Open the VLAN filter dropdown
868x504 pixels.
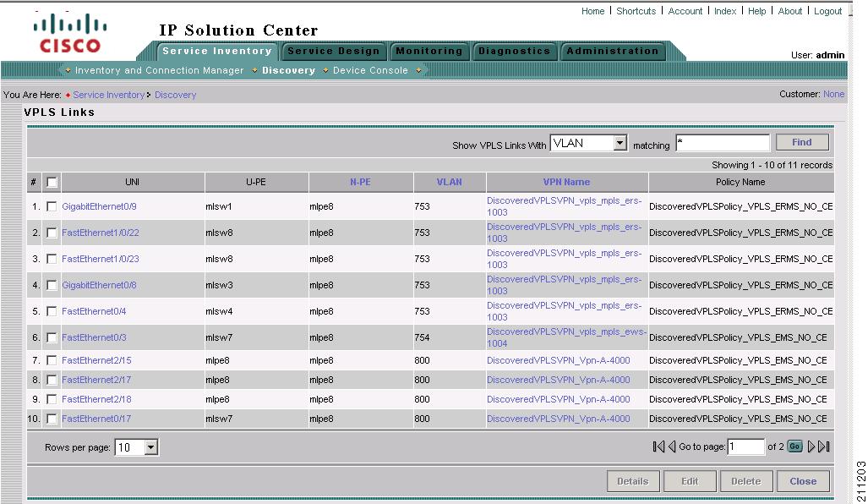(588, 144)
